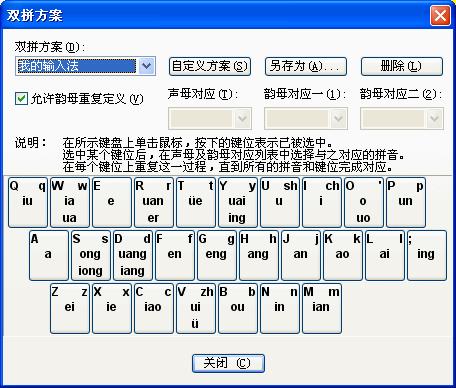This screenshot has width=456, height=388.
Task: Click the 删除(L) button
Action: click(402, 66)
